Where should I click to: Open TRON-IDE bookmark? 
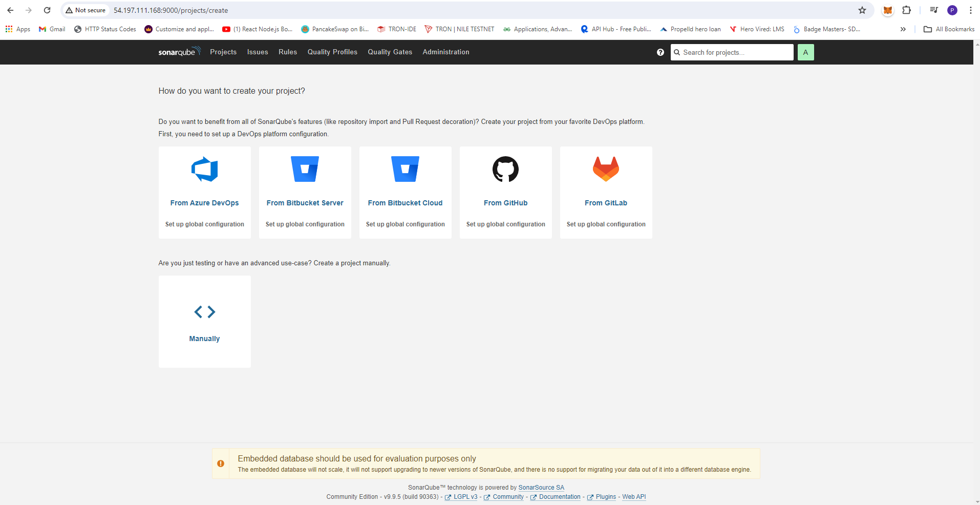[397, 29]
